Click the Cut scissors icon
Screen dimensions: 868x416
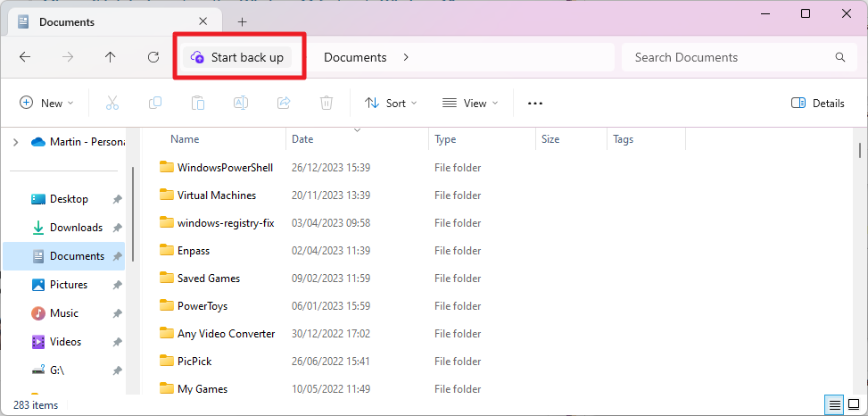[x=112, y=103]
